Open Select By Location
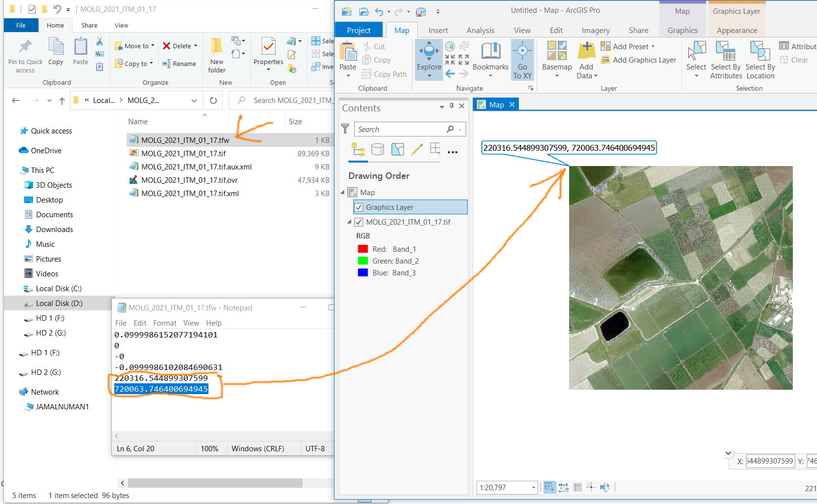The image size is (817, 504). [760, 60]
